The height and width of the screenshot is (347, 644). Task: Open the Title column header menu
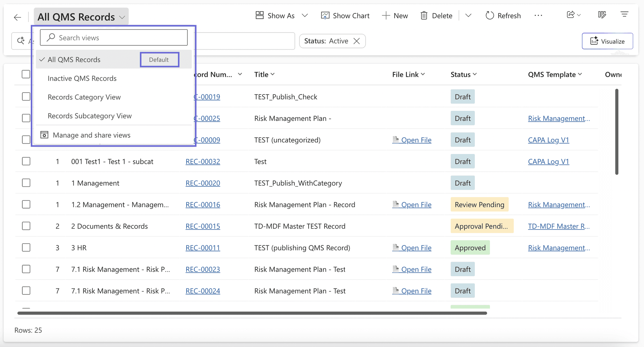tap(273, 74)
